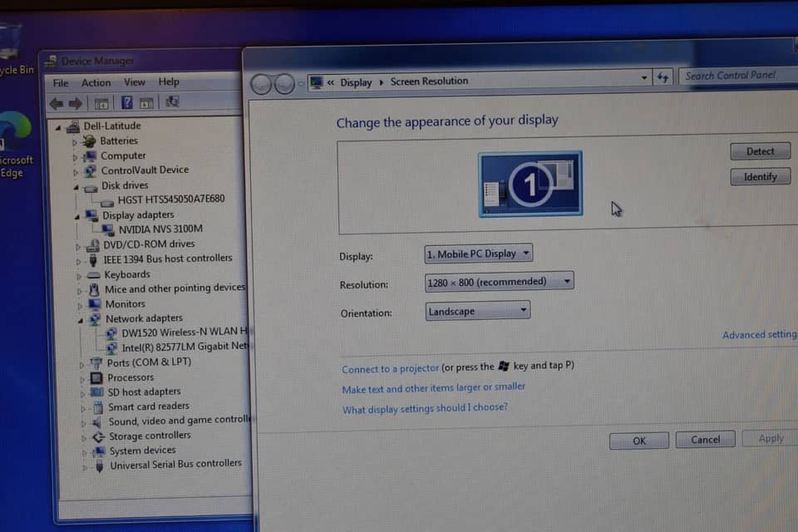Screen dimensions: 798x532
Task: Select IEEE 1394 Bus host controllers item
Action: 168,259
